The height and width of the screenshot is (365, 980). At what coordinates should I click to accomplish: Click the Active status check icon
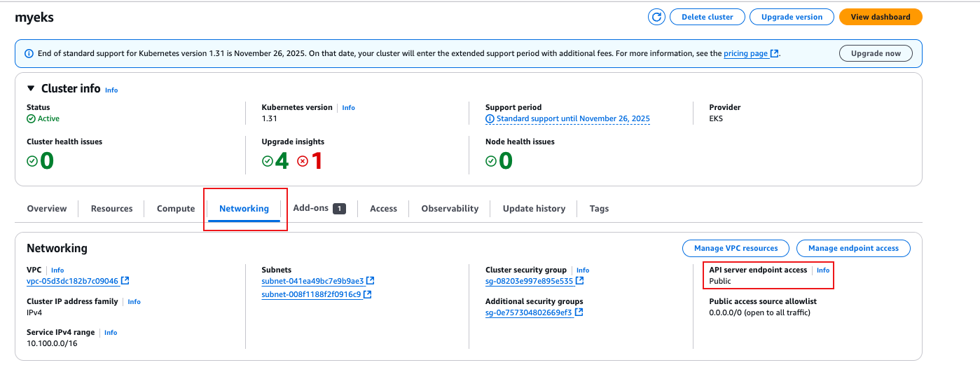[x=31, y=119]
